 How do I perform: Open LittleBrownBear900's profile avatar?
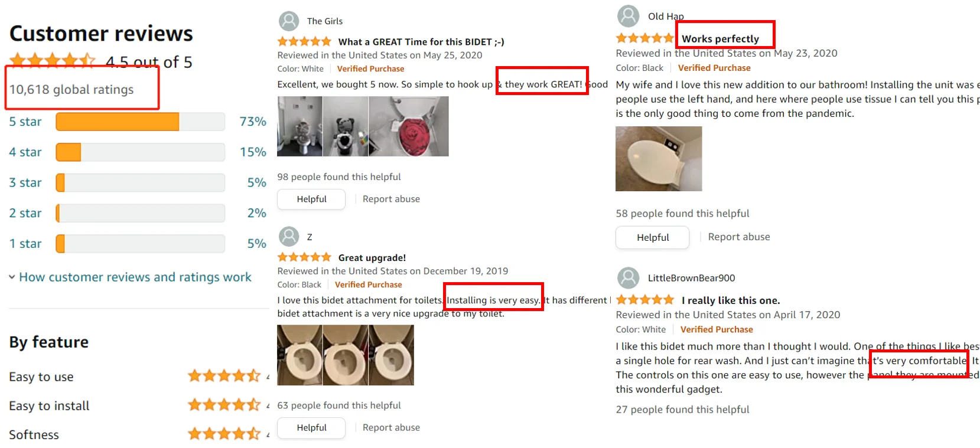click(x=629, y=278)
